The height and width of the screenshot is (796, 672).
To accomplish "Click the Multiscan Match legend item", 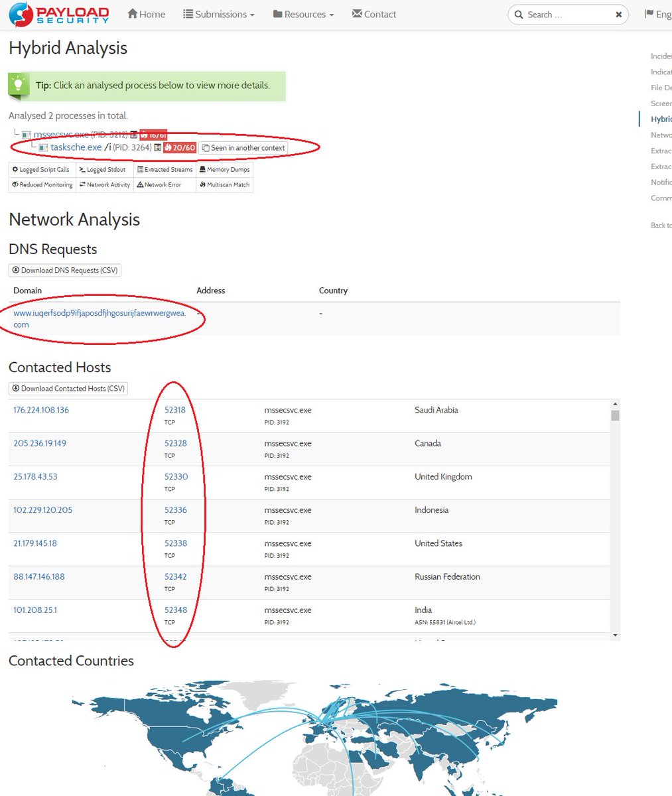I will point(224,185).
